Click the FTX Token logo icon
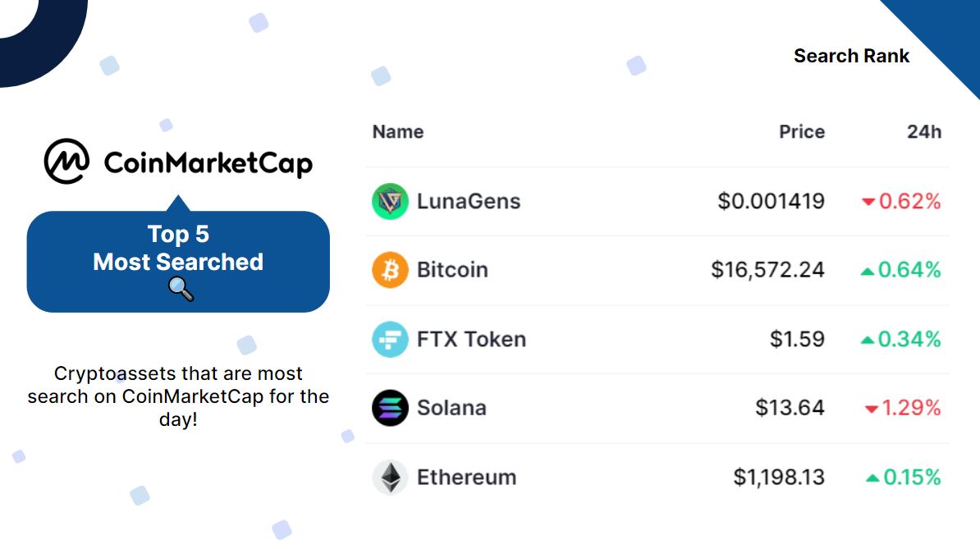This screenshot has width=980, height=549. 390,339
